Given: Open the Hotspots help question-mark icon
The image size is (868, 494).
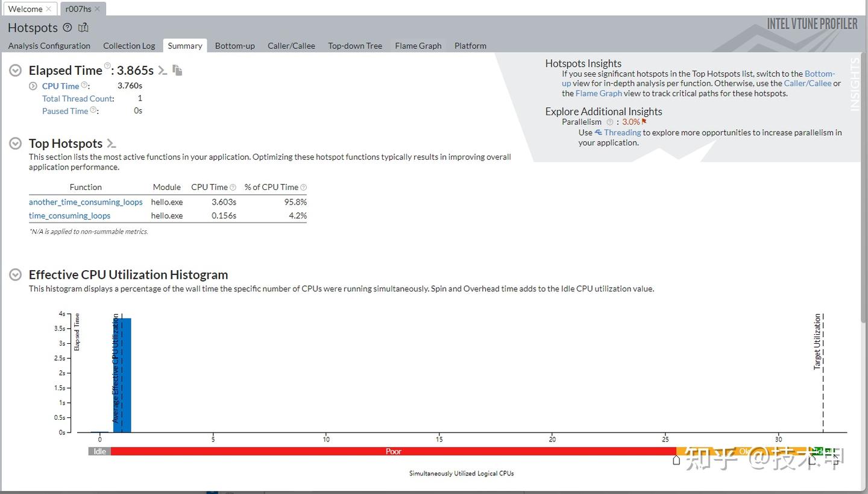Looking at the screenshot, I should click(x=66, y=27).
